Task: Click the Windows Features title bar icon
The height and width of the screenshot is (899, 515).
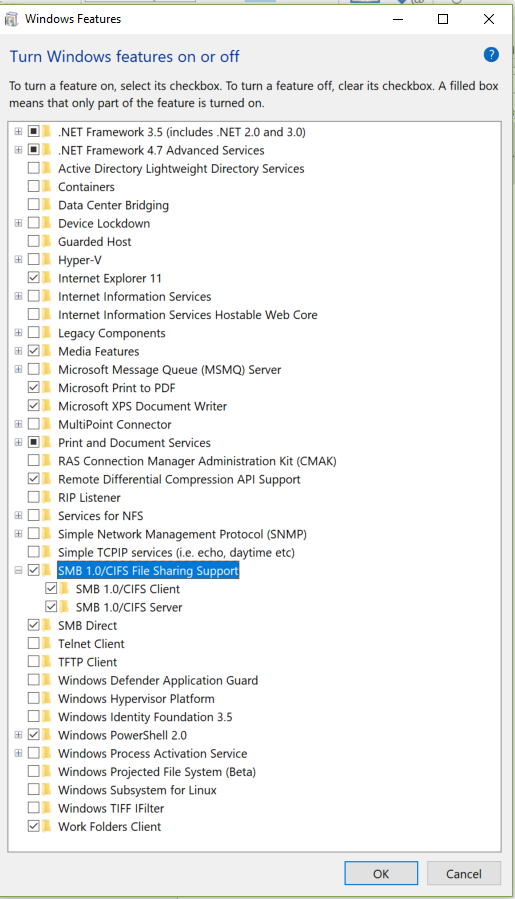Action: 11,19
